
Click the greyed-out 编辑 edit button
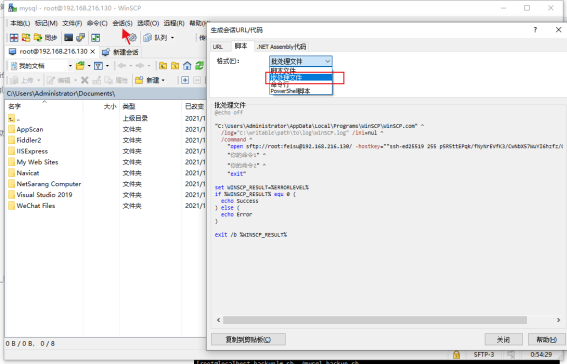(59, 80)
